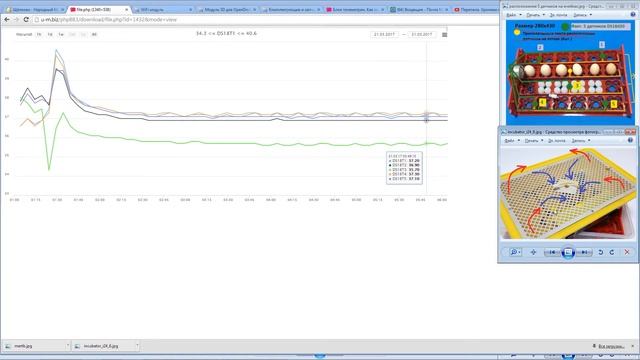Rotate image counterclockwise in incubator viewer
Screen dimensions: 640x360
pos(600,252)
